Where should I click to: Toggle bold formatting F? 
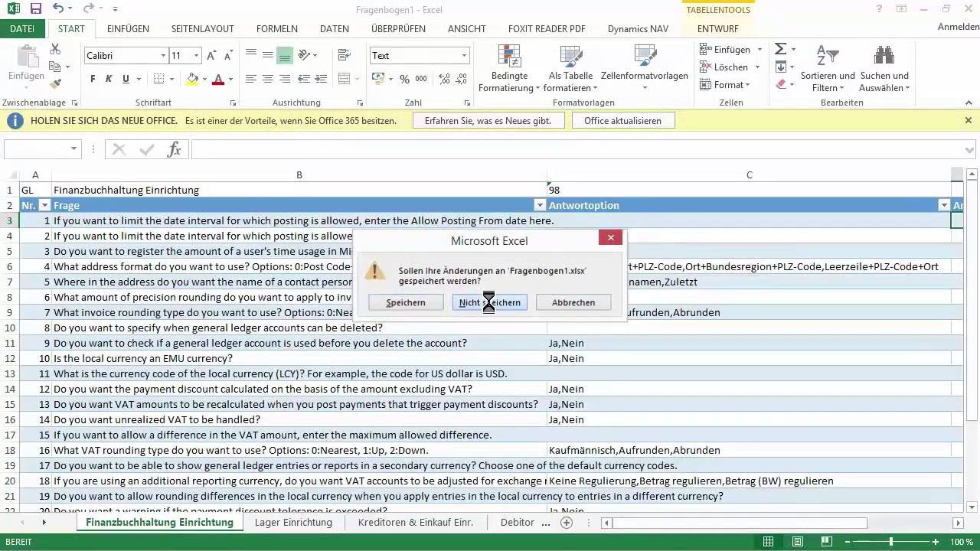tap(93, 79)
